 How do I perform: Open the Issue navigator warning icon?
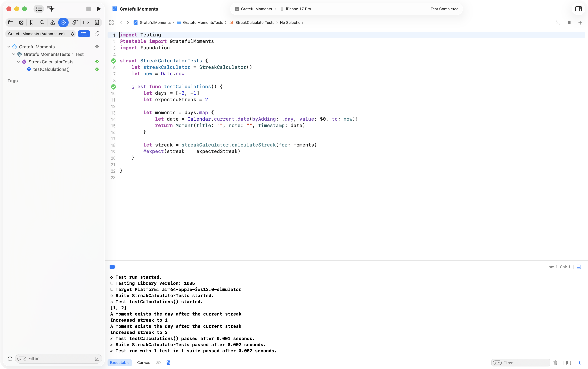[x=52, y=22]
